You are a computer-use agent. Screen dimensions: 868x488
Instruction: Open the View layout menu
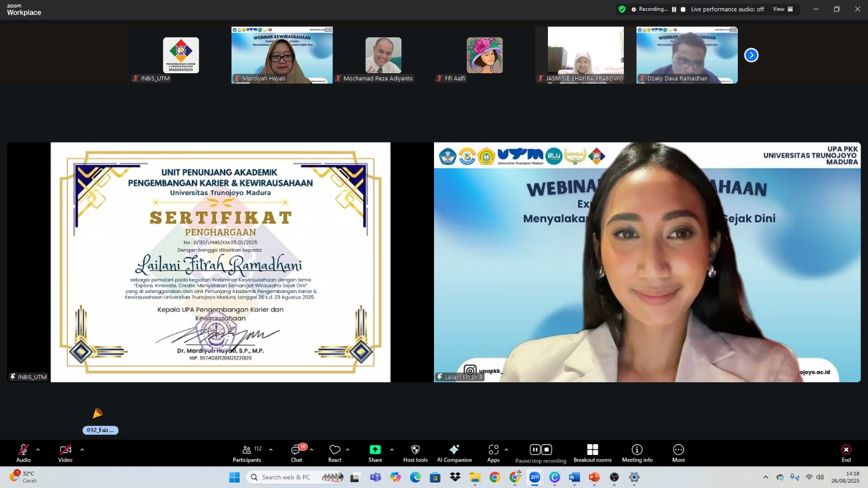point(783,9)
